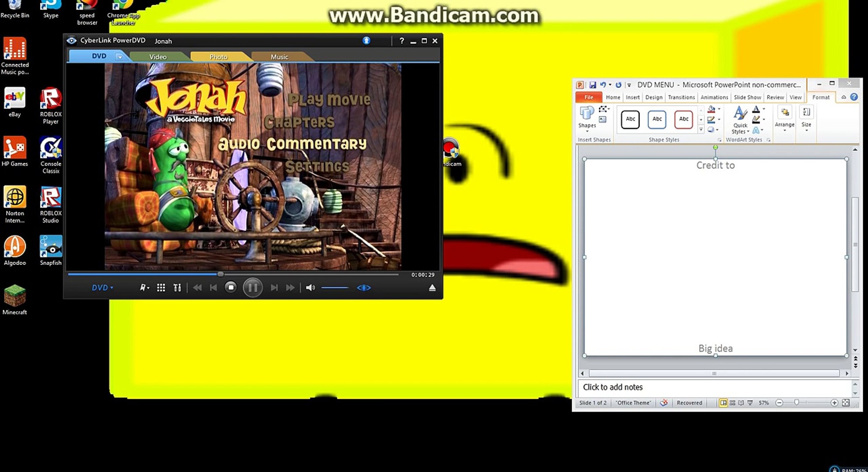The width and height of the screenshot is (868, 472).
Task: Zoom in with the plus button
Action: click(x=834, y=403)
